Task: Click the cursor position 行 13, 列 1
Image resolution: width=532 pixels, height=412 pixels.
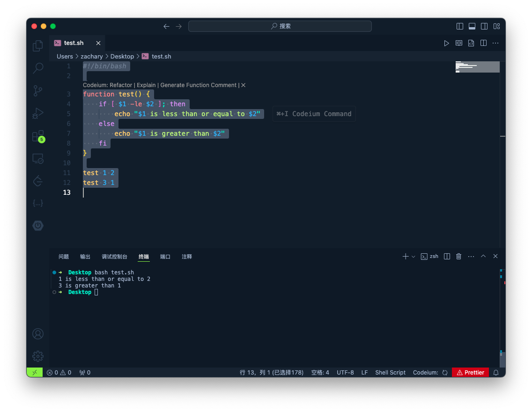Action: pos(272,372)
